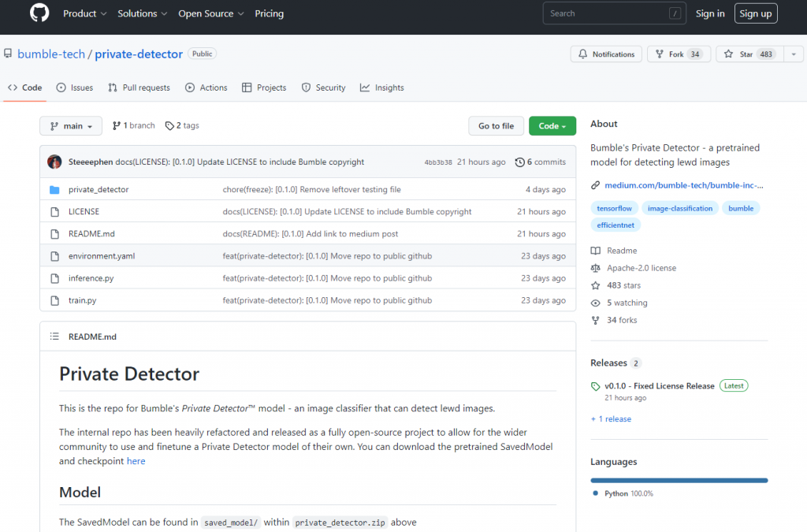
Task: Switch to the Insights tab
Action: click(x=382, y=87)
